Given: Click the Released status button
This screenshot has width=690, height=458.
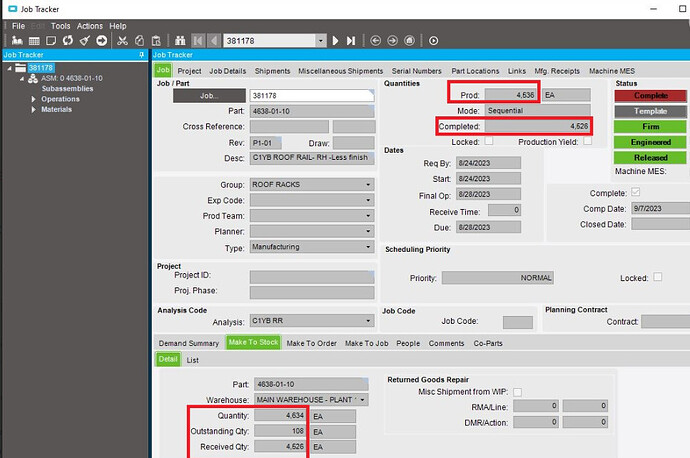Looking at the screenshot, I should pos(650,158).
